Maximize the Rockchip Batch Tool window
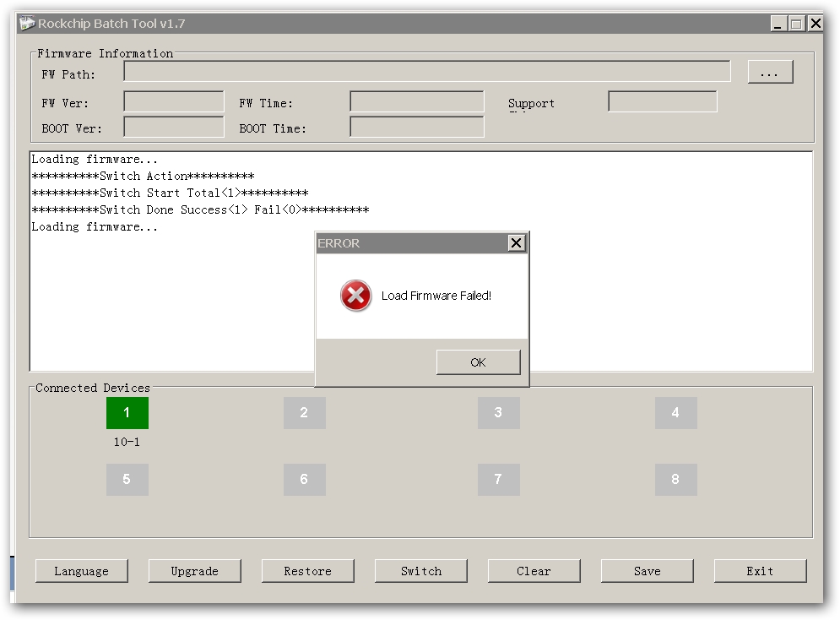The width and height of the screenshot is (840, 620). click(797, 24)
